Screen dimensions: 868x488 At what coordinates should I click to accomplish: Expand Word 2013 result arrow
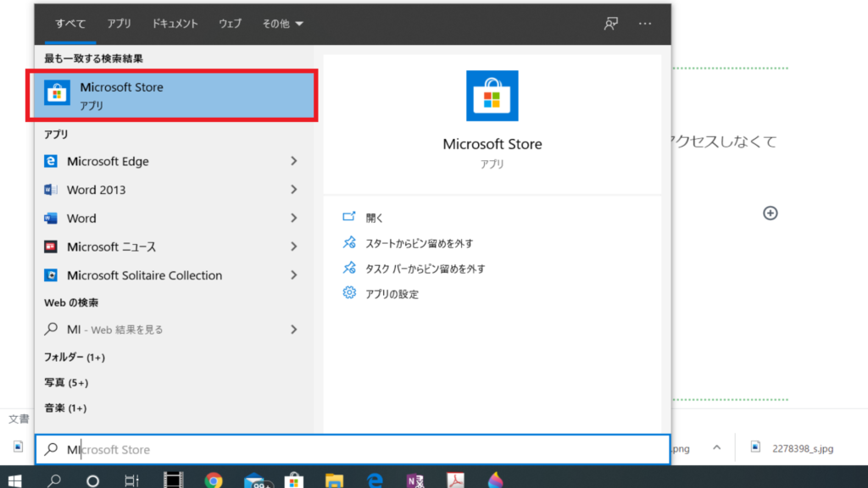[293, 190]
